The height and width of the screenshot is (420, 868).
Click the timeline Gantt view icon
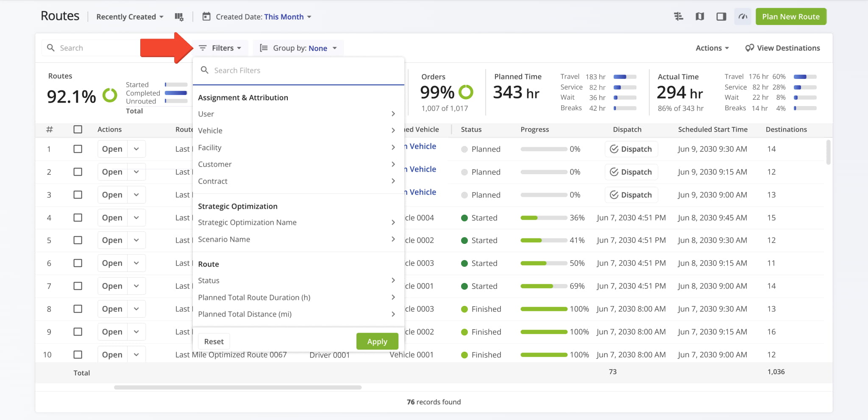coord(678,17)
